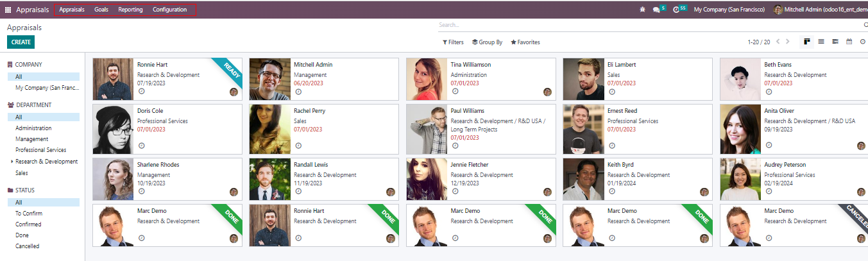Open the Configuration menu

[169, 10]
